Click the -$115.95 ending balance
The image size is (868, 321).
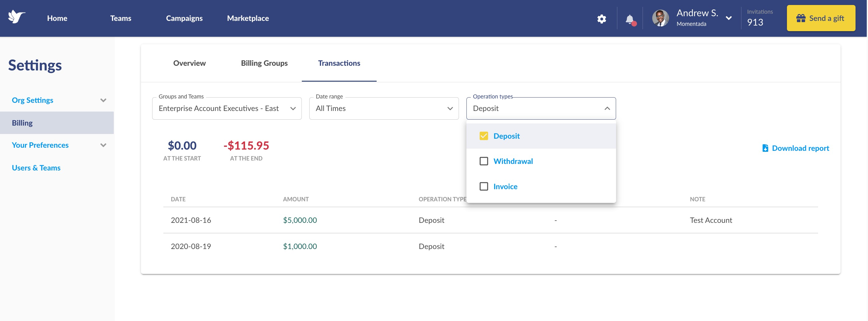click(246, 146)
